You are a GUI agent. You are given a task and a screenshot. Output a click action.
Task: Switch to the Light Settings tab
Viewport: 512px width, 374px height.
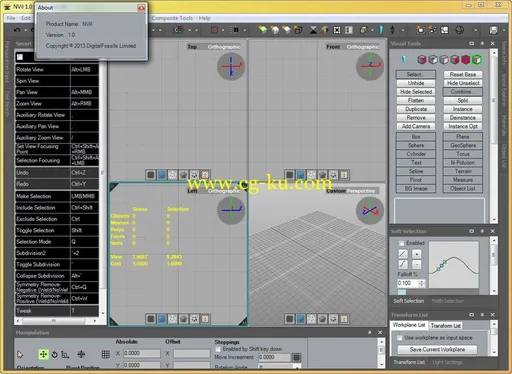tap(447, 362)
